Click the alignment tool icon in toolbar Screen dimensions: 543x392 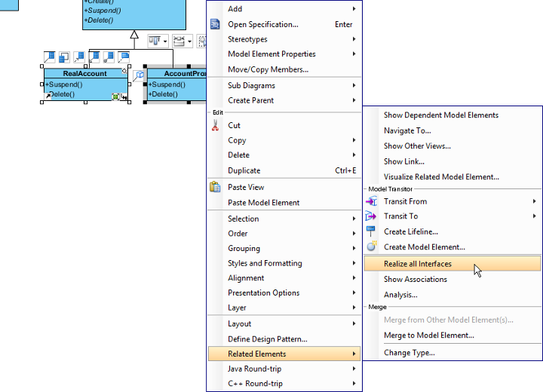pyautogui.click(x=155, y=41)
